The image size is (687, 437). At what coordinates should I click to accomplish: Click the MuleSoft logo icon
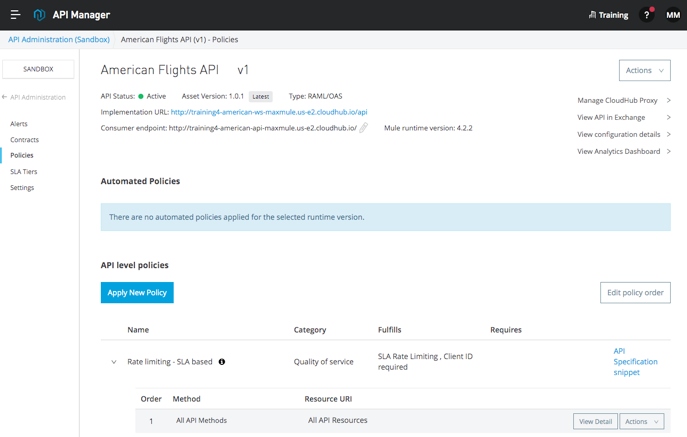pyautogui.click(x=39, y=14)
